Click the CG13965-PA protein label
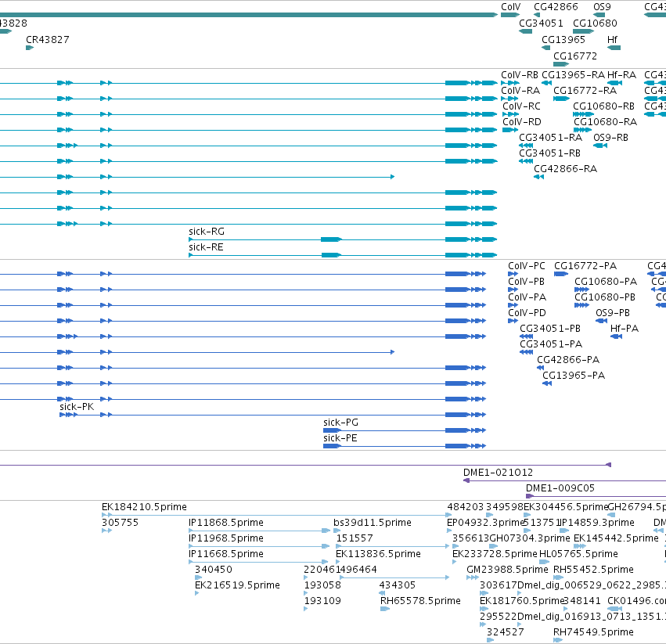Image resolution: width=666 pixels, height=644 pixels. pos(574,376)
